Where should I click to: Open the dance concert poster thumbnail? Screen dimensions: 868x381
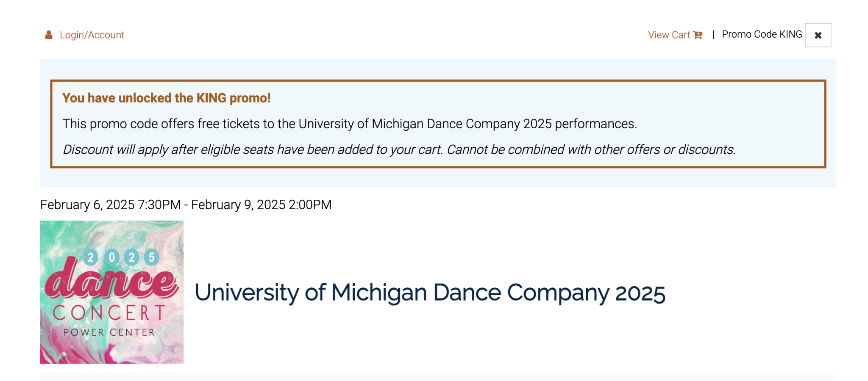pyautogui.click(x=112, y=292)
